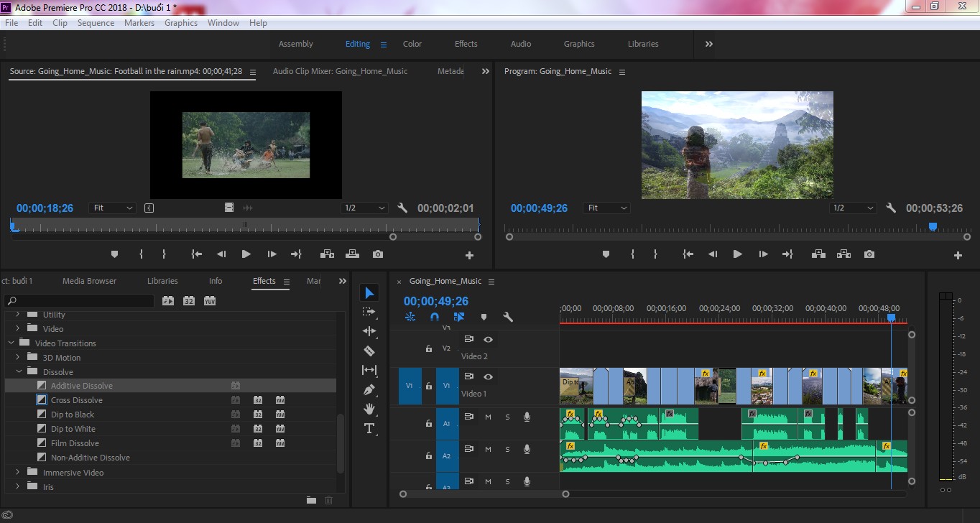This screenshot has height=523, width=980.
Task: Open Program monitor button editor plus
Action: point(958,255)
